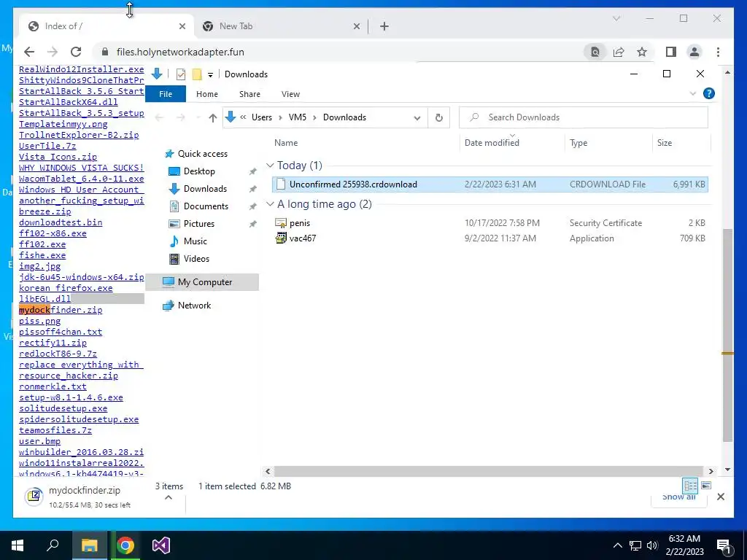Image resolution: width=747 pixels, height=560 pixels.
Task: Close the 'Index of /' tab
Action: tap(182, 26)
